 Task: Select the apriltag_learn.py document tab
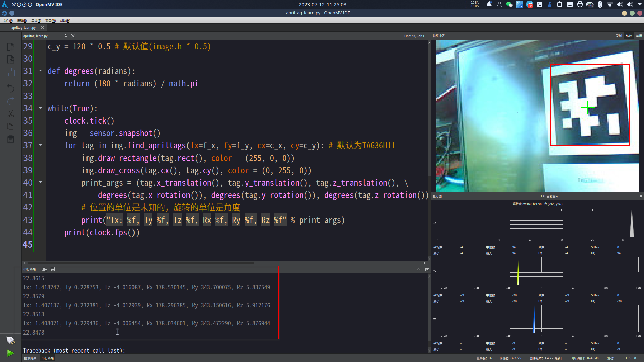pyautogui.click(x=23, y=28)
